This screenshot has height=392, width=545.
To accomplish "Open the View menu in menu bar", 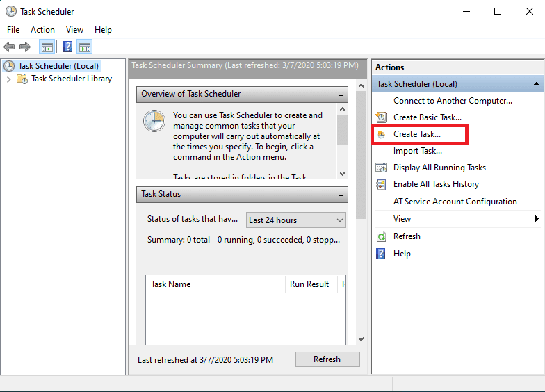I will coord(74,30).
